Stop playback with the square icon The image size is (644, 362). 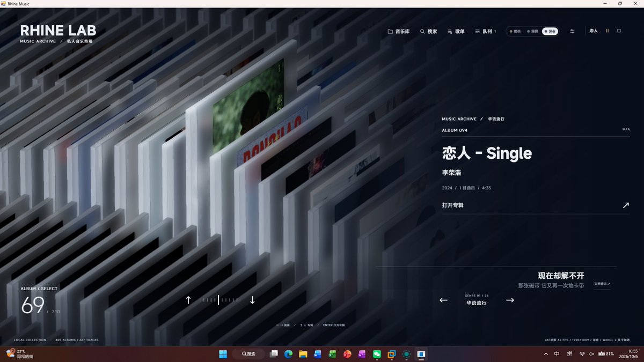pos(619,31)
